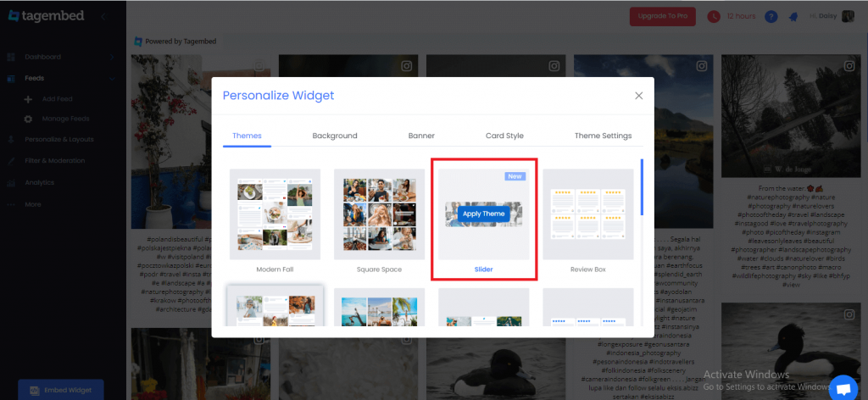Click the Tagembed logo in sidebar
Viewport: 868px width, 400px height.
click(46, 16)
